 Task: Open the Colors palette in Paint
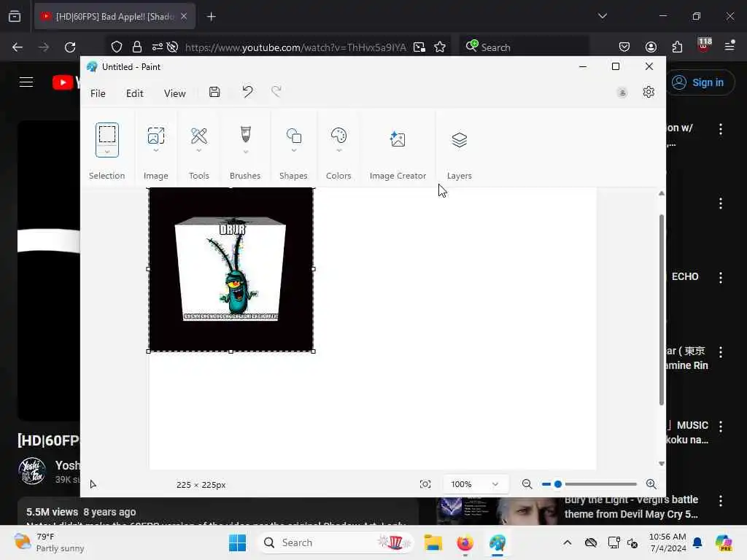click(x=338, y=135)
